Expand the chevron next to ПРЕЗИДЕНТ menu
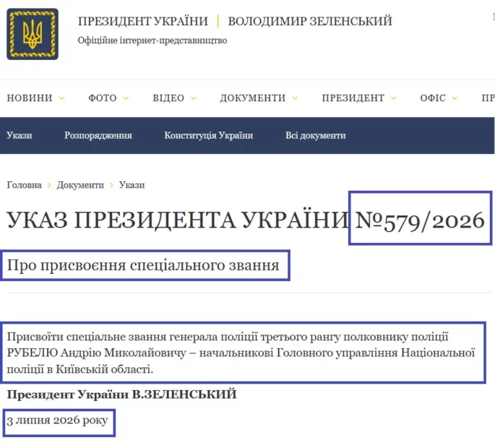 [393, 98]
